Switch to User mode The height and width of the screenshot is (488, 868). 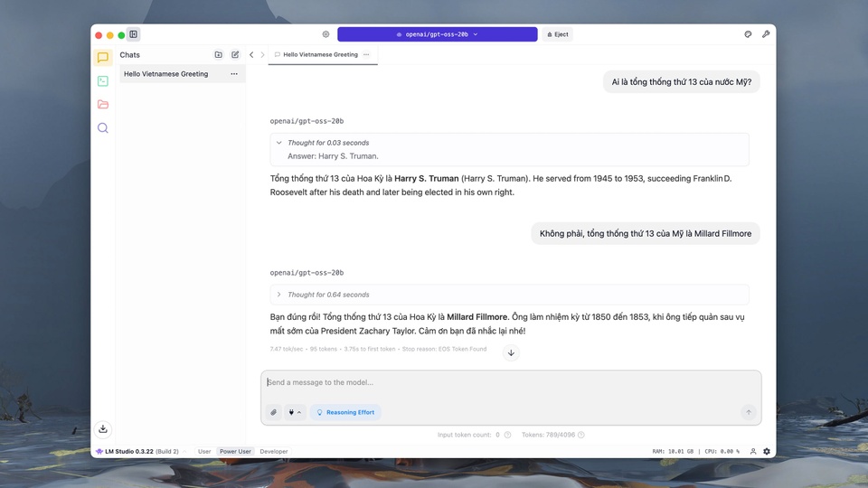click(x=204, y=451)
